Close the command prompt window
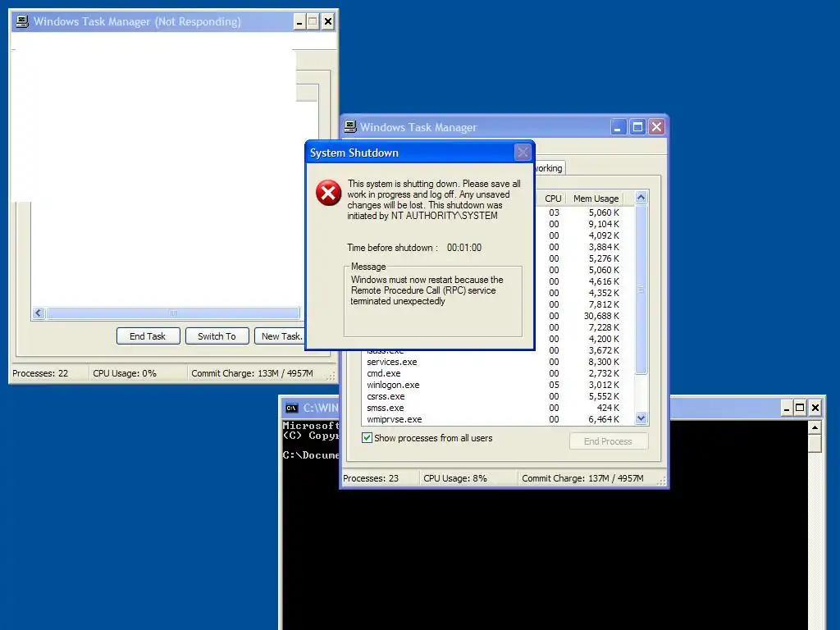 [x=815, y=409]
